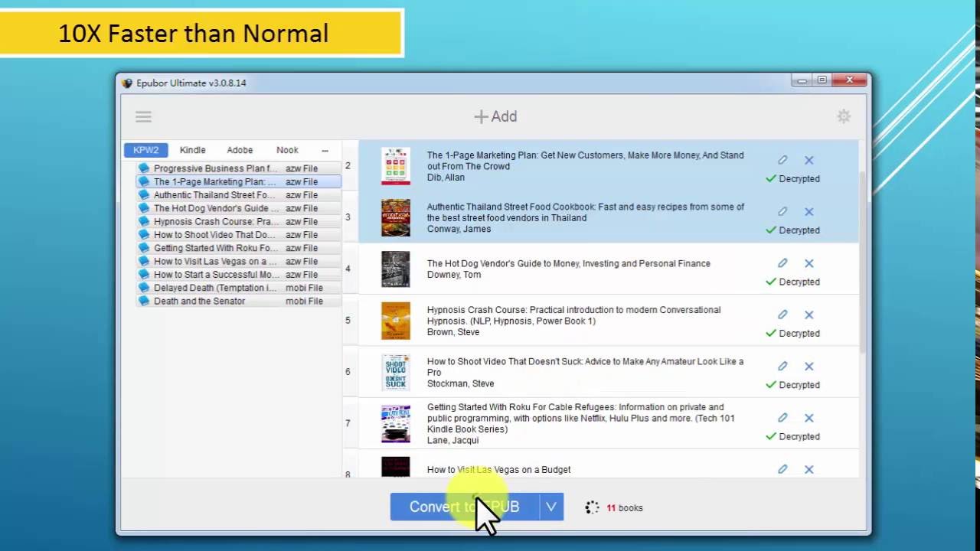Edit metadata of 1-Page Marketing Plan
The width and height of the screenshot is (980, 551).
(782, 160)
